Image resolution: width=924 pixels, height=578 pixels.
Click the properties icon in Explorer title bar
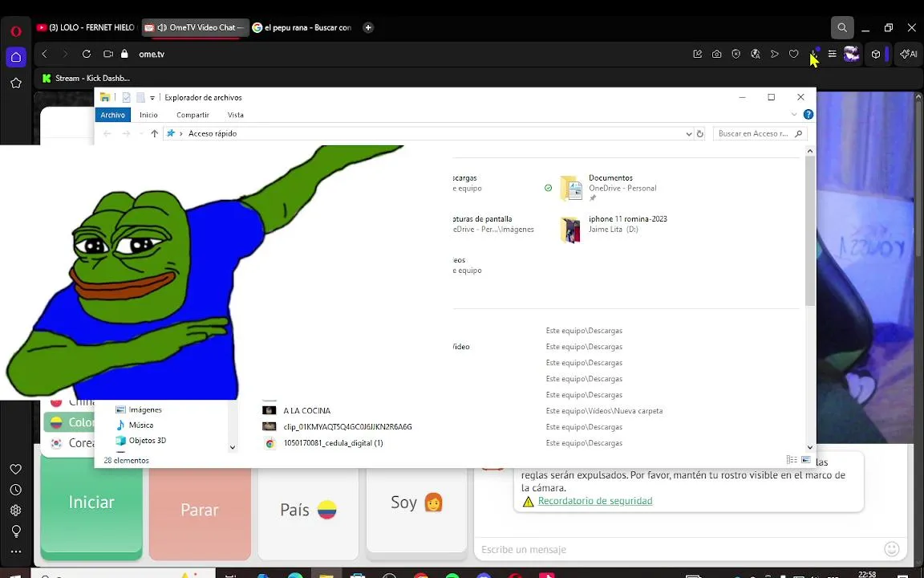126,98
